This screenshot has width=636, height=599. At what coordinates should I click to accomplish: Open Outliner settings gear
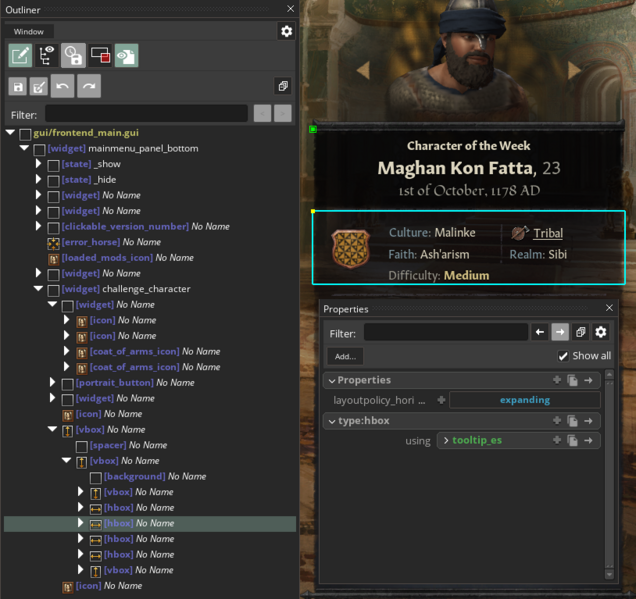286,32
